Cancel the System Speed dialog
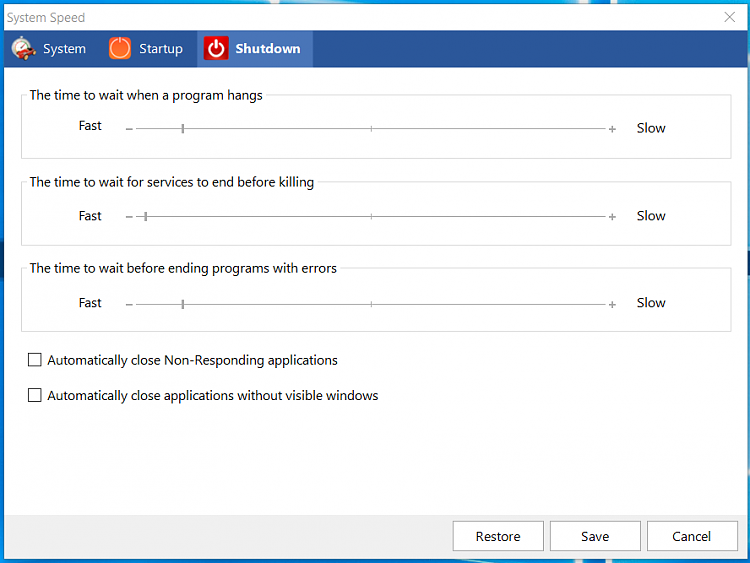Image resolution: width=750 pixels, height=563 pixels. point(692,536)
